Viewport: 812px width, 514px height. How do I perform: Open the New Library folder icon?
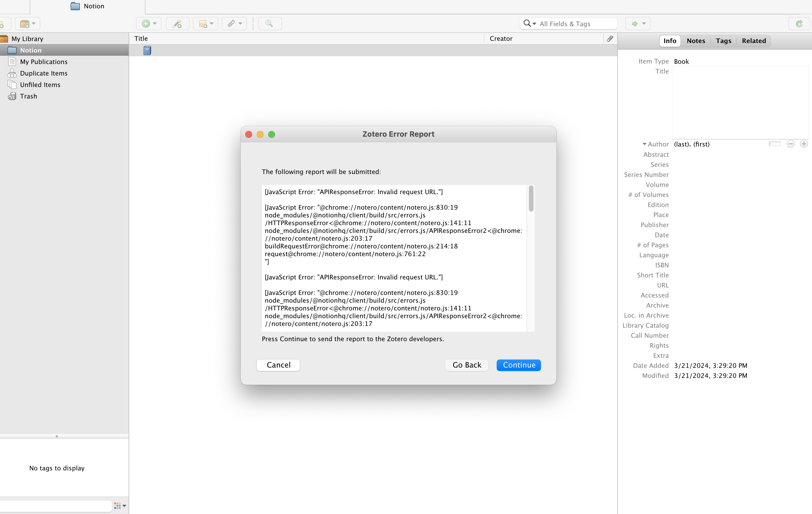click(x=25, y=24)
